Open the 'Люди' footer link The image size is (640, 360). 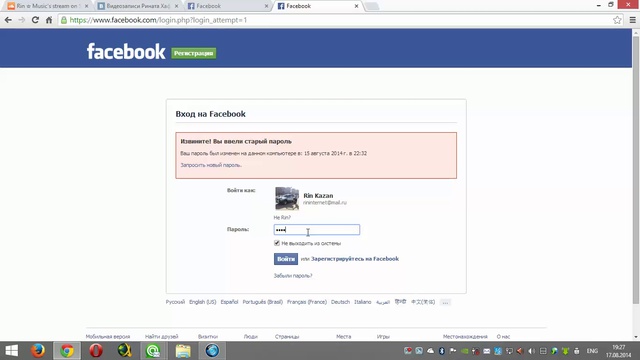[x=251, y=337]
